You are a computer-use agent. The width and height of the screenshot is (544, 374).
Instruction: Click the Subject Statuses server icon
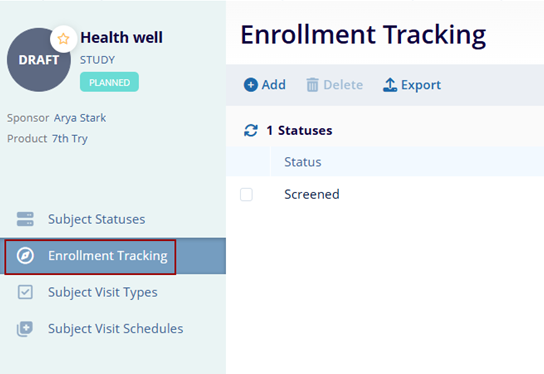tap(25, 219)
